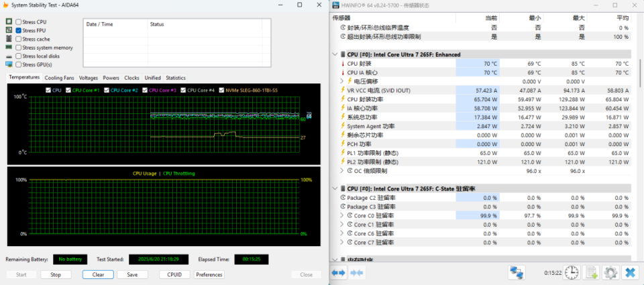Image resolution: width=644 pixels, height=285 pixels.
Task: Click 最大 column header in HWiNFO
Action: 579,18
